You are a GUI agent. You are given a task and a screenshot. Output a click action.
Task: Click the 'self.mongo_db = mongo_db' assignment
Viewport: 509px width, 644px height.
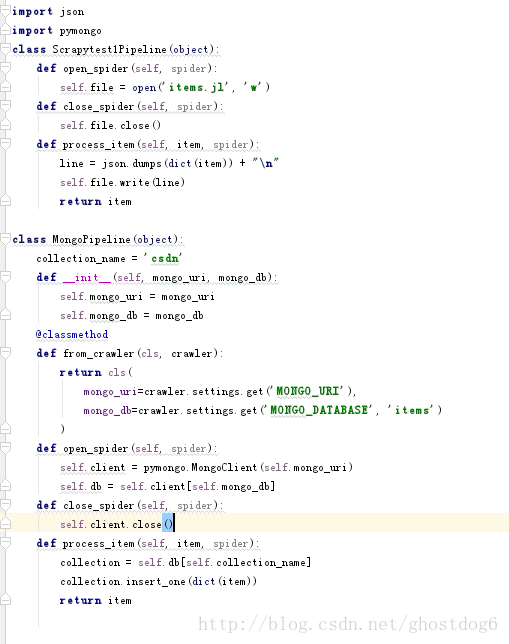[131, 315]
